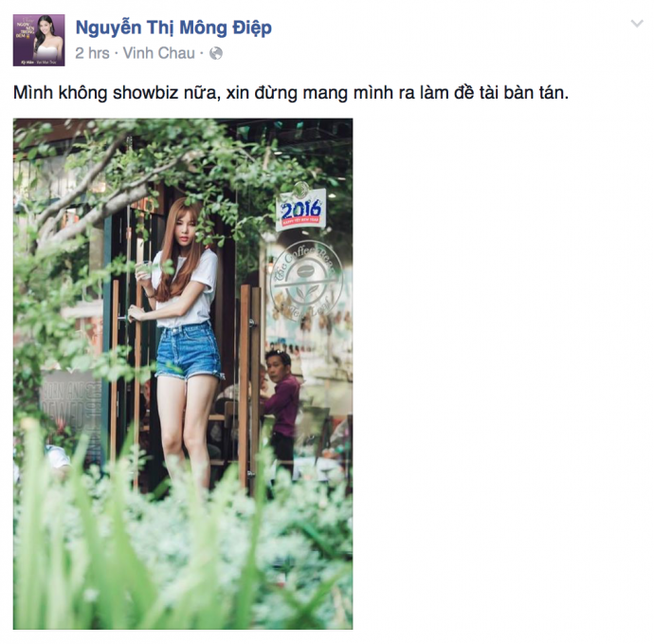Click the drink cup in woman's hand
This screenshot has height=644, width=654.
144,270
